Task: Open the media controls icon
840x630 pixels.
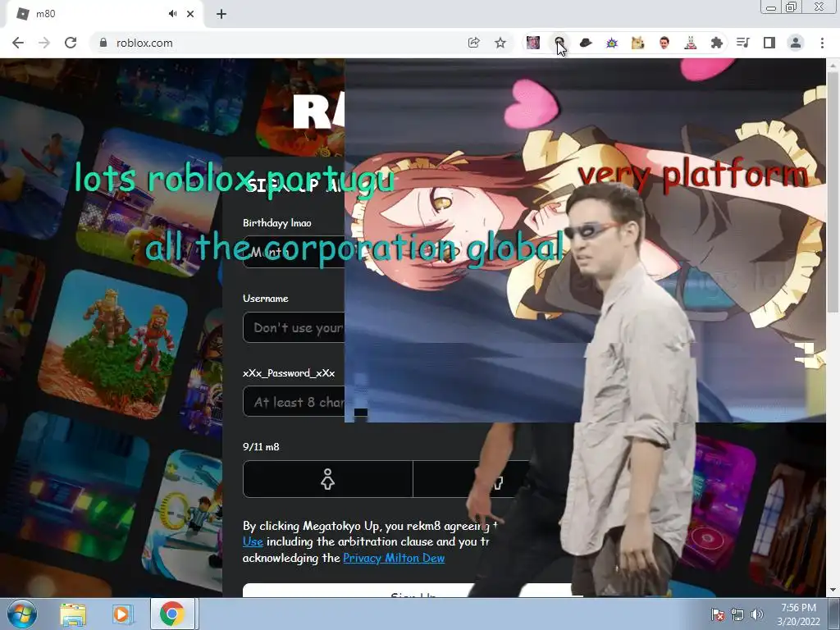Action: click(x=743, y=43)
